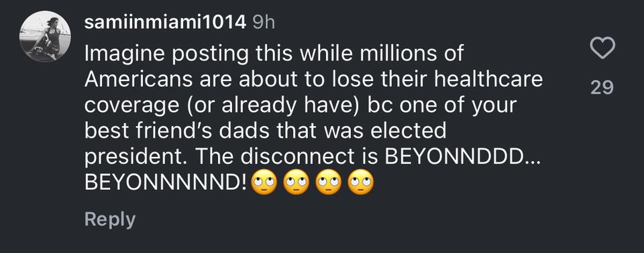Open the samiinmiami1014 username link
The height and width of the screenshot is (253, 644).
coord(165,23)
